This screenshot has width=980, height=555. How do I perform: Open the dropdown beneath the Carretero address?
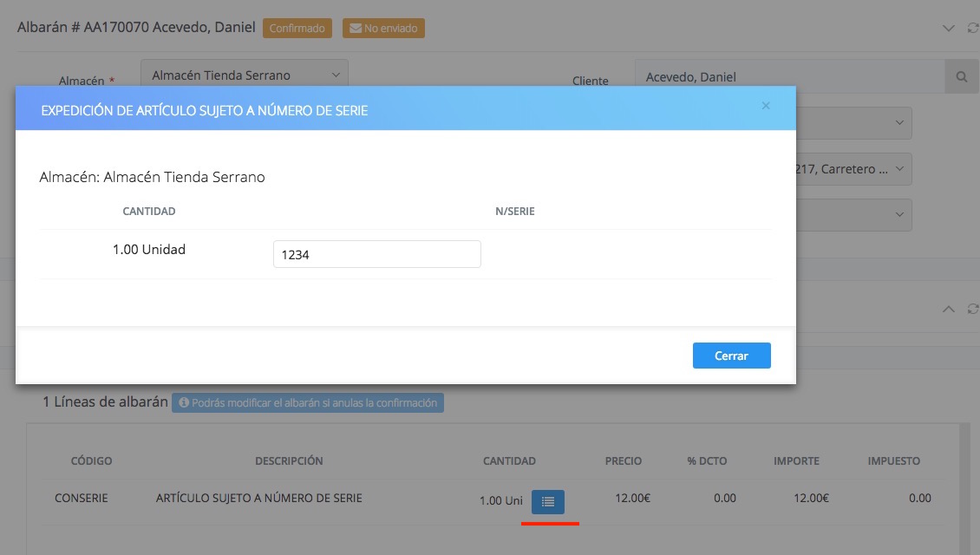click(x=853, y=215)
